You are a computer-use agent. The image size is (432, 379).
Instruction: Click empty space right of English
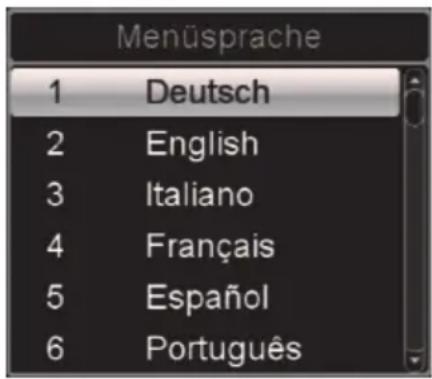329,144
